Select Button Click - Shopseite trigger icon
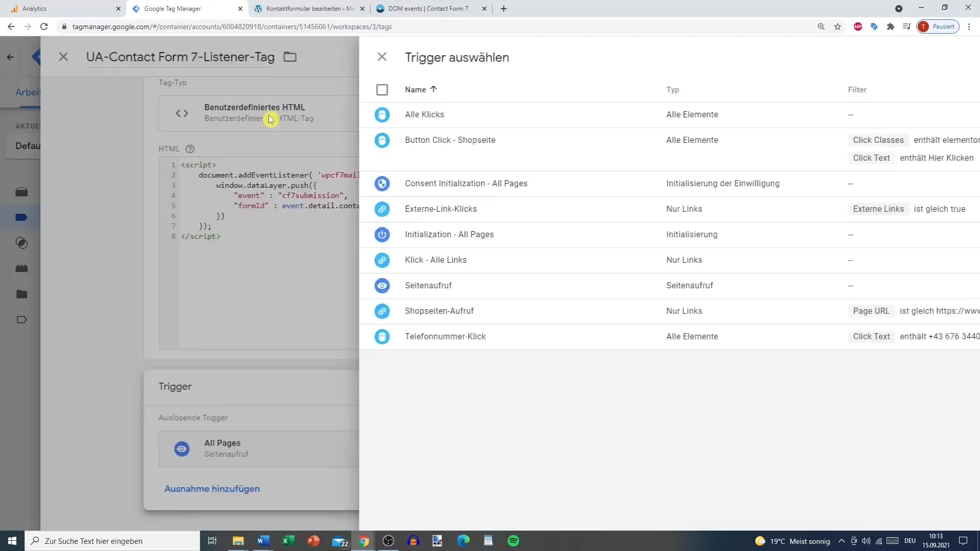Image resolution: width=980 pixels, height=551 pixels. [382, 140]
